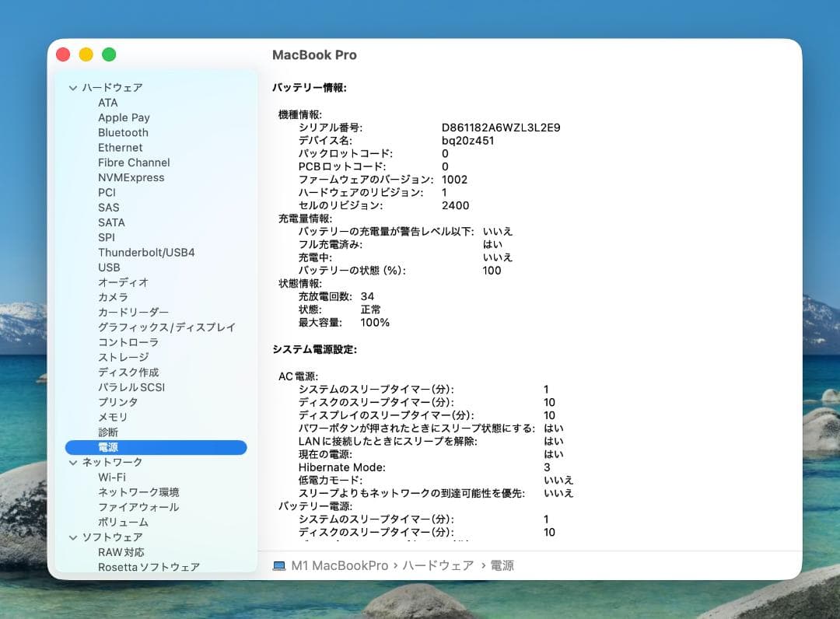Click the ネットワーク group label
The width and height of the screenshot is (840, 619).
click(x=113, y=463)
